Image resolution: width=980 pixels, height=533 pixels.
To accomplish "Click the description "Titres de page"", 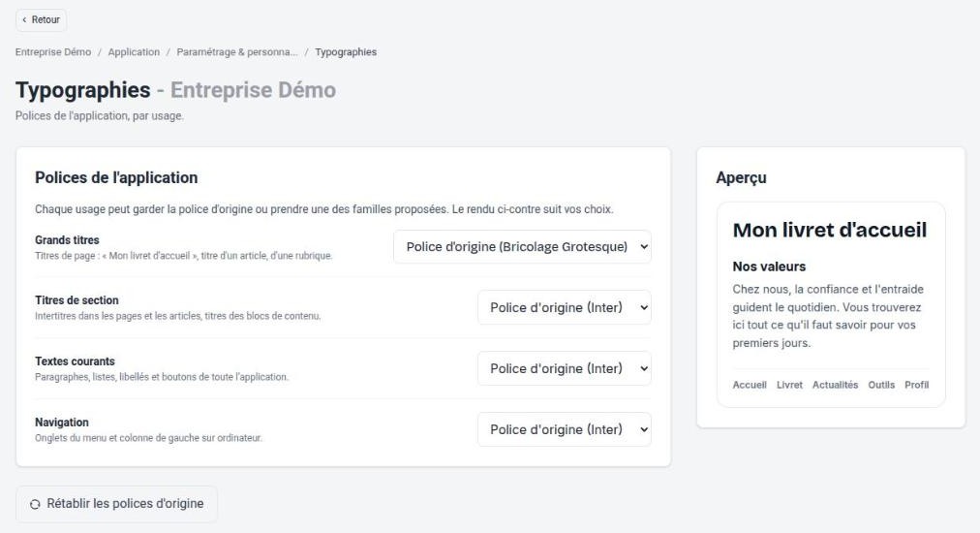I will 184,256.
